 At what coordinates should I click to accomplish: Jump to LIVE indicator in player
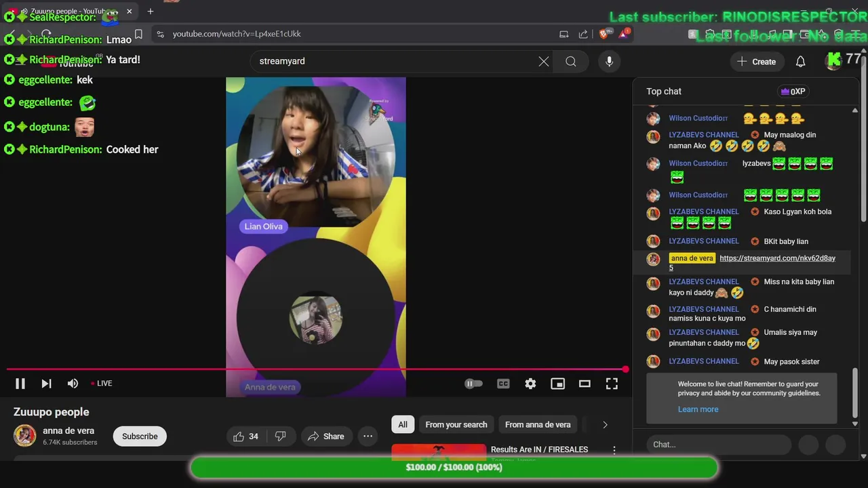(102, 384)
